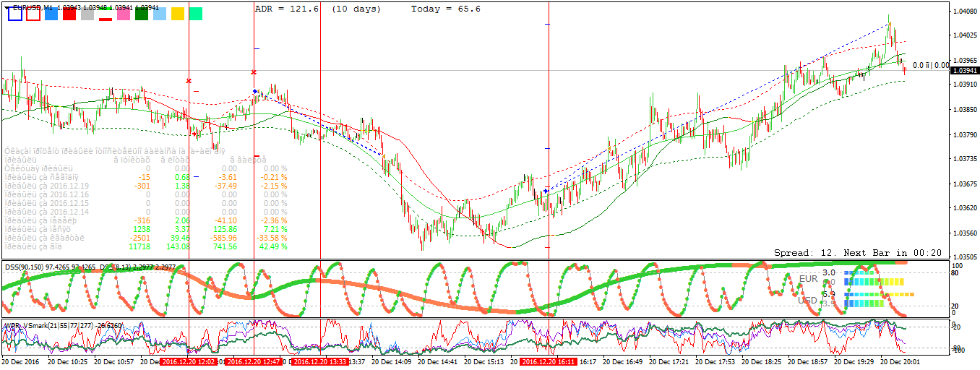Click the -301 value in the stats table
This screenshot has width=980, height=370.
pos(142,186)
